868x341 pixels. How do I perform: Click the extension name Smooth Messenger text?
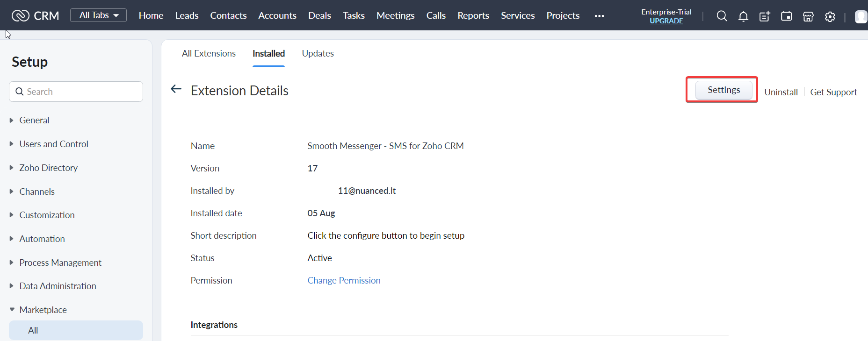coord(386,146)
